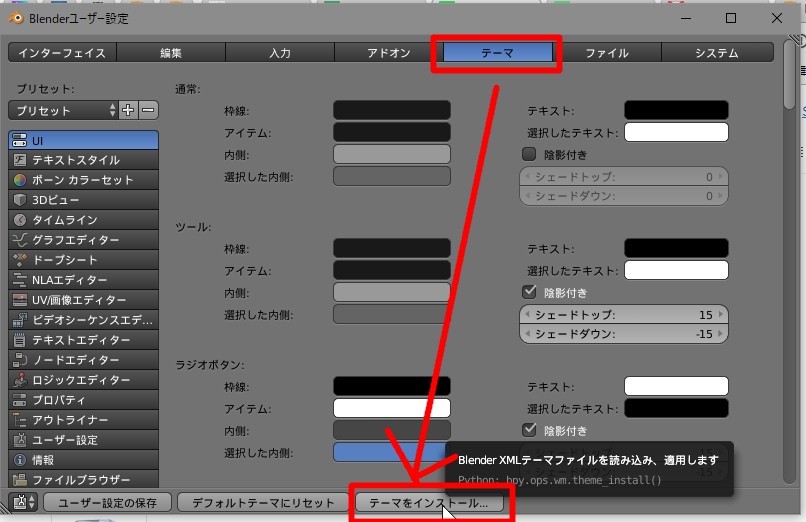Click ツール 選択したテキスト color swatch
The width and height of the screenshot is (806, 522).
point(676,270)
